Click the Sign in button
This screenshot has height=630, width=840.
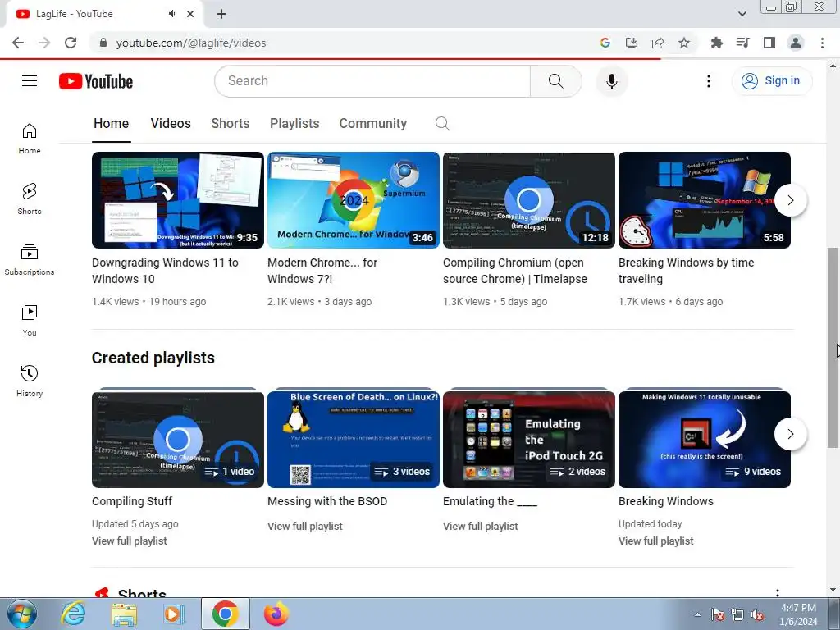point(772,81)
